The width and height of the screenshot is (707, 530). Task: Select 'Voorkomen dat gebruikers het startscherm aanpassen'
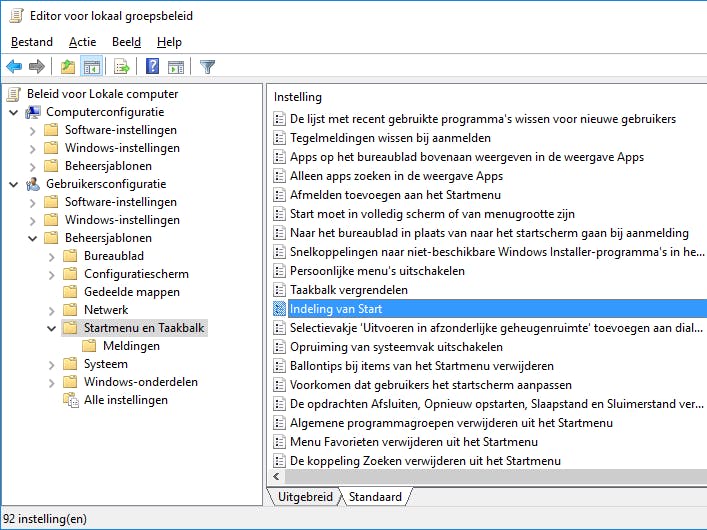coord(431,385)
